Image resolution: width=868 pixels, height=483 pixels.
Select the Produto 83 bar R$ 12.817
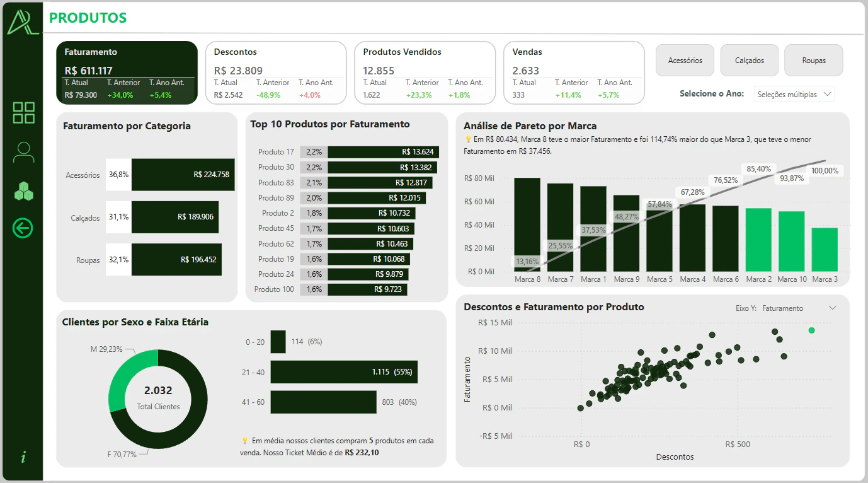[380, 182]
